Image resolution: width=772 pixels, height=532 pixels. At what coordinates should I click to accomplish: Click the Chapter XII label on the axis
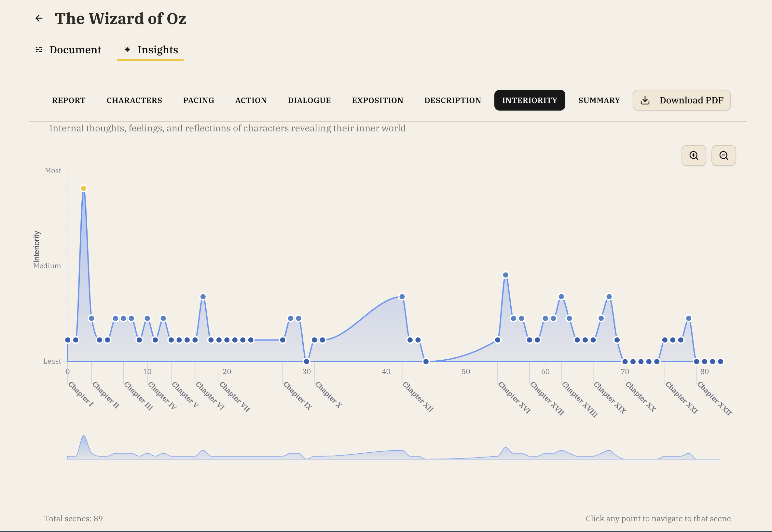pyautogui.click(x=418, y=397)
